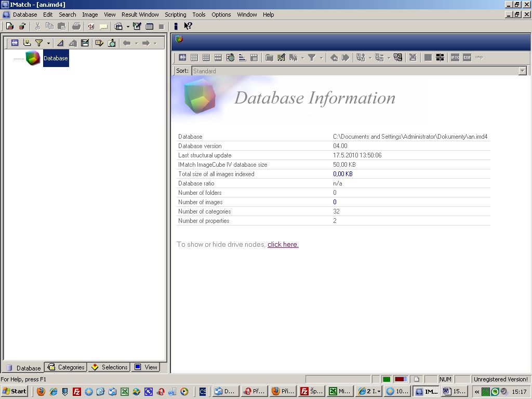
Task: Toggle the left panel collapse arrow icon
Action: [15, 43]
